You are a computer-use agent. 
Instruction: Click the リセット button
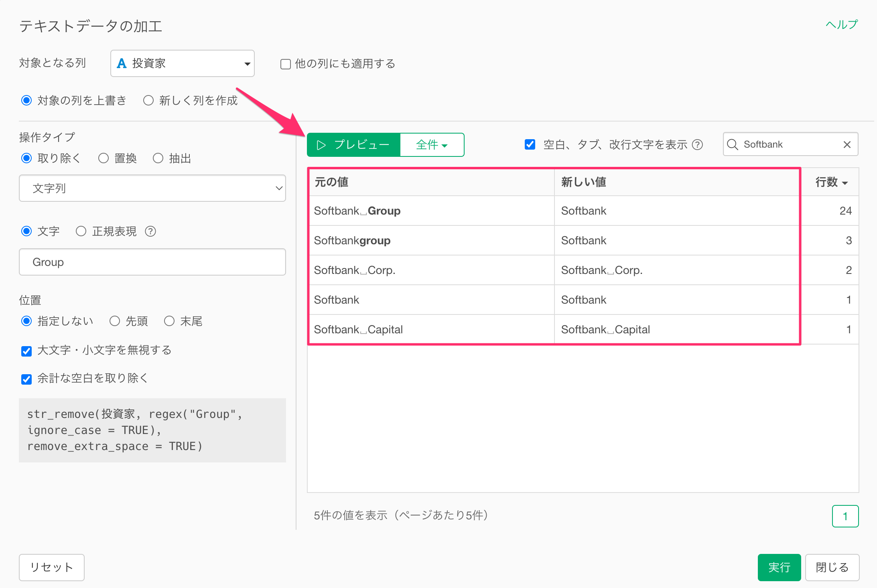tap(52, 567)
